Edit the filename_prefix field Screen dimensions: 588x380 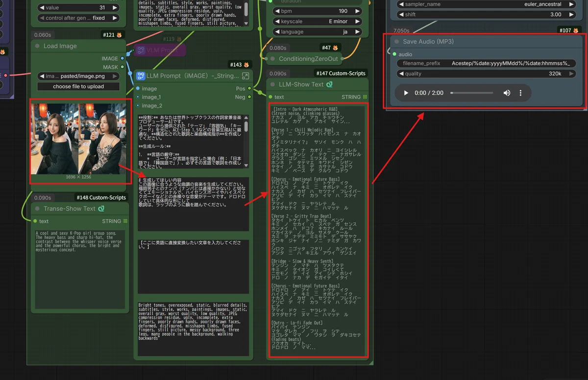[x=487, y=64]
